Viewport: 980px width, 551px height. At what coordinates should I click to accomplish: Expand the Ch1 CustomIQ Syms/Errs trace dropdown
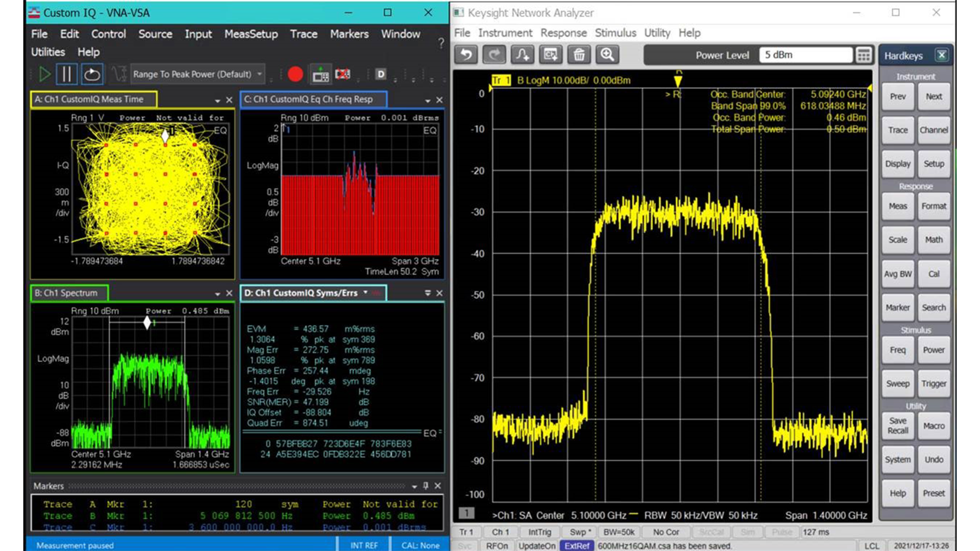366,293
